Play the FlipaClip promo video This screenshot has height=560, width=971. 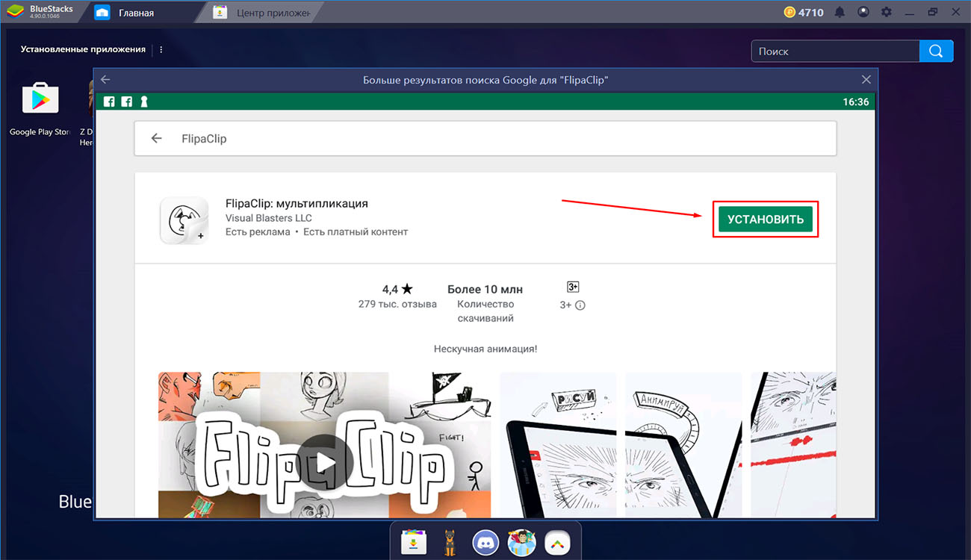point(326,463)
